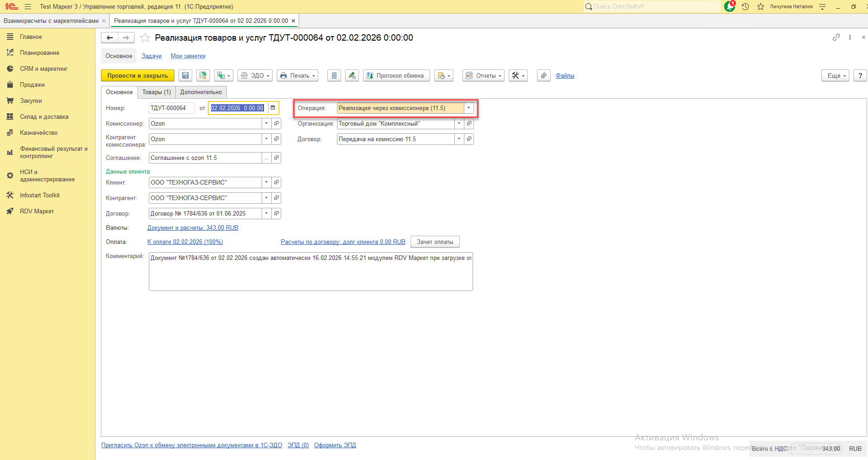Expand the Печать dropdown menu
This screenshot has width=868, height=460.
point(298,76)
